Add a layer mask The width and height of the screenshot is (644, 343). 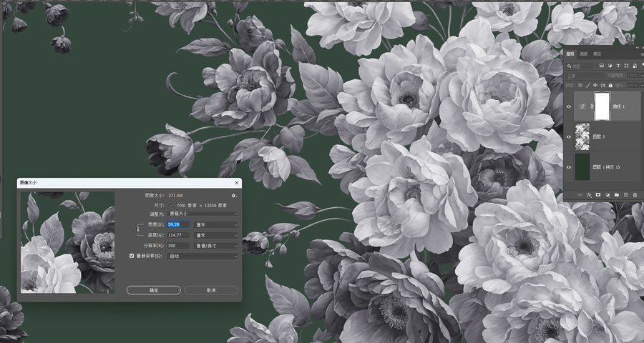598,195
